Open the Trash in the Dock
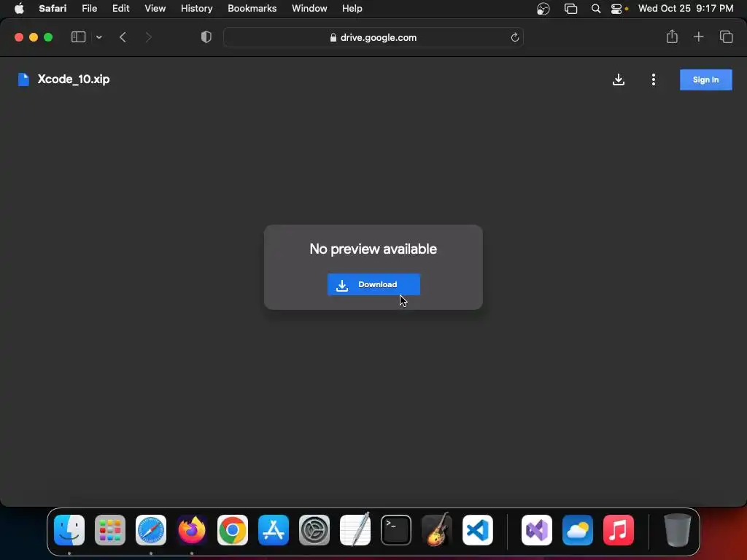Image resolution: width=747 pixels, height=560 pixels. (x=677, y=530)
